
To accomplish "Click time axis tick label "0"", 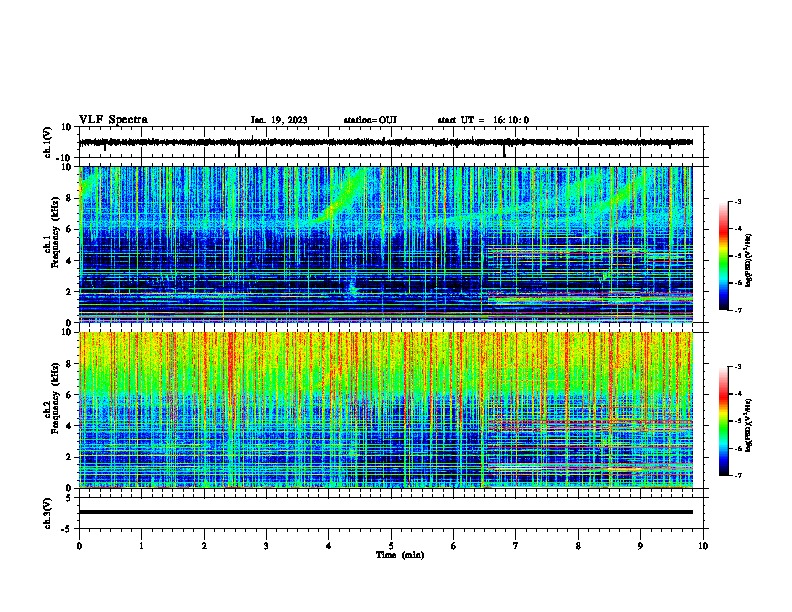I will click(79, 546).
